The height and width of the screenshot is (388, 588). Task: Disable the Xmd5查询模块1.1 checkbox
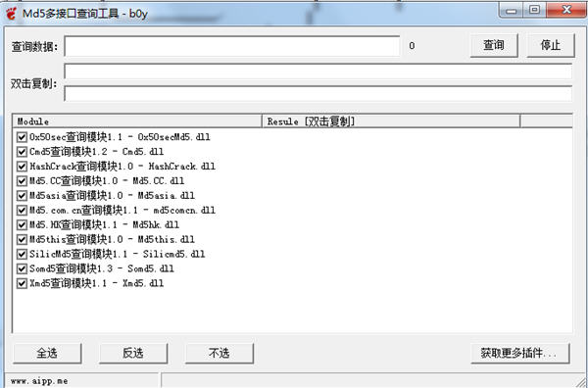click(22, 283)
